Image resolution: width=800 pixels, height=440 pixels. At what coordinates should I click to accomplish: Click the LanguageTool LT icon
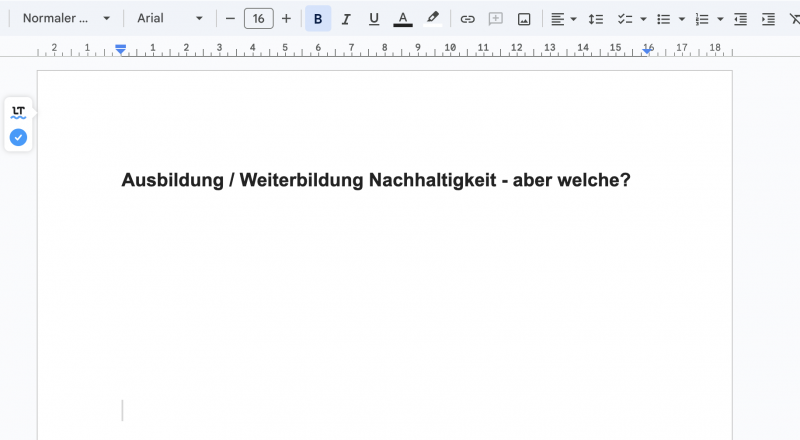[18, 112]
